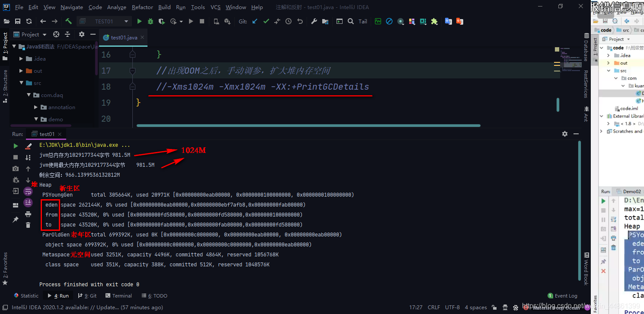Image resolution: width=644 pixels, height=314 pixels.
Task: Collapse the src folder
Action: pyautogui.click(x=21, y=83)
